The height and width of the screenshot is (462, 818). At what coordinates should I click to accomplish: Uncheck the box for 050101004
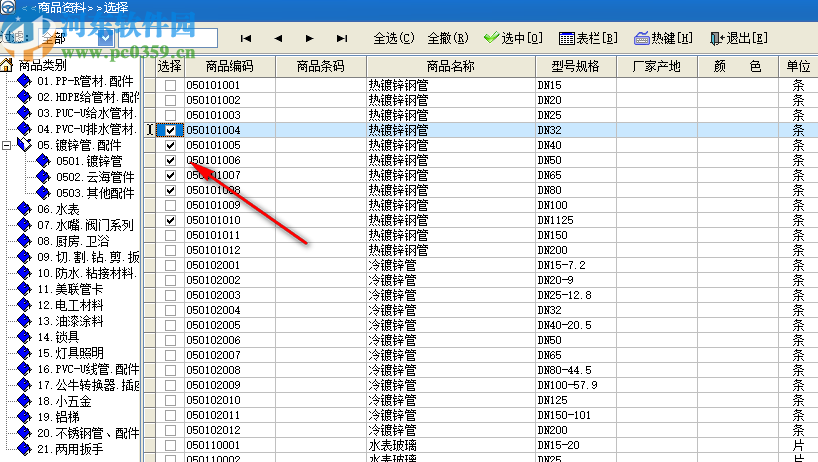171,130
